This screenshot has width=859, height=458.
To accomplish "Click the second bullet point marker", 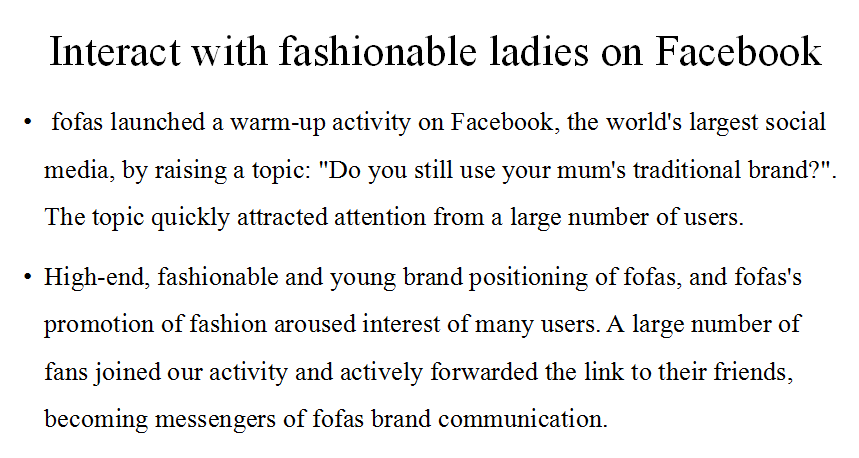I will click(x=28, y=277).
